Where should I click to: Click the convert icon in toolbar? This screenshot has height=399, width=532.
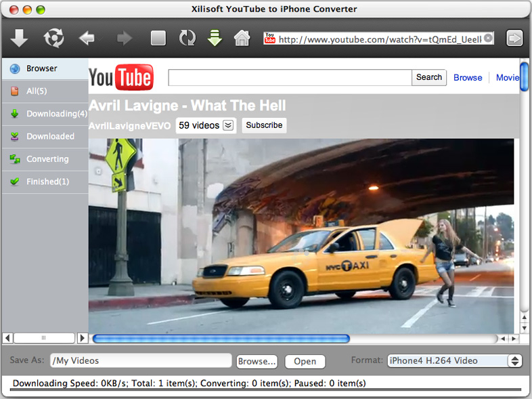53,39
